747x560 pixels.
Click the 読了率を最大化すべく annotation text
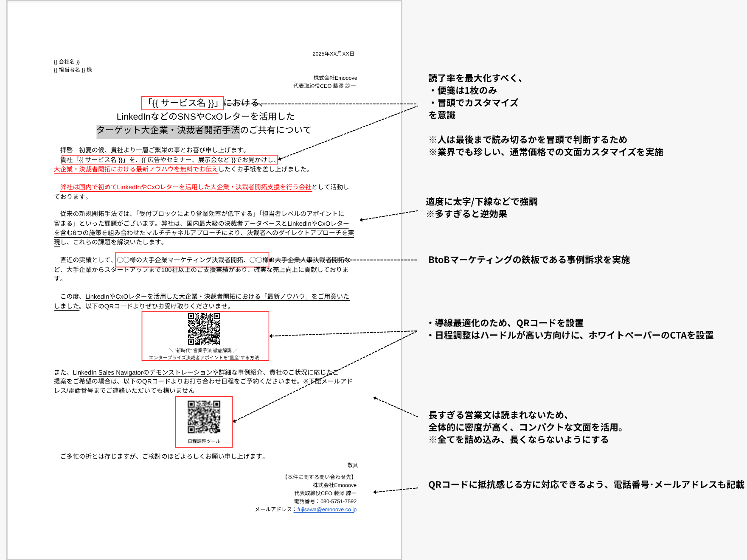click(x=475, y=78)
